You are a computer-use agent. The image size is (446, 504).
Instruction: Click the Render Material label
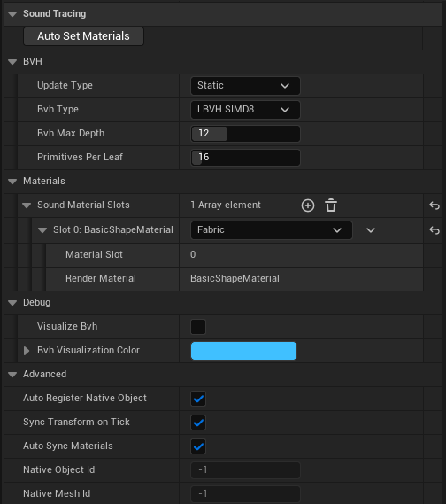tap(101, 278)
